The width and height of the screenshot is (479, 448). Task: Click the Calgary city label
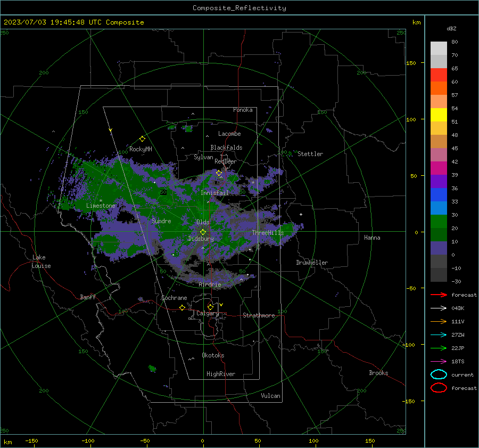pyautogui.click(x=208, y=313)
